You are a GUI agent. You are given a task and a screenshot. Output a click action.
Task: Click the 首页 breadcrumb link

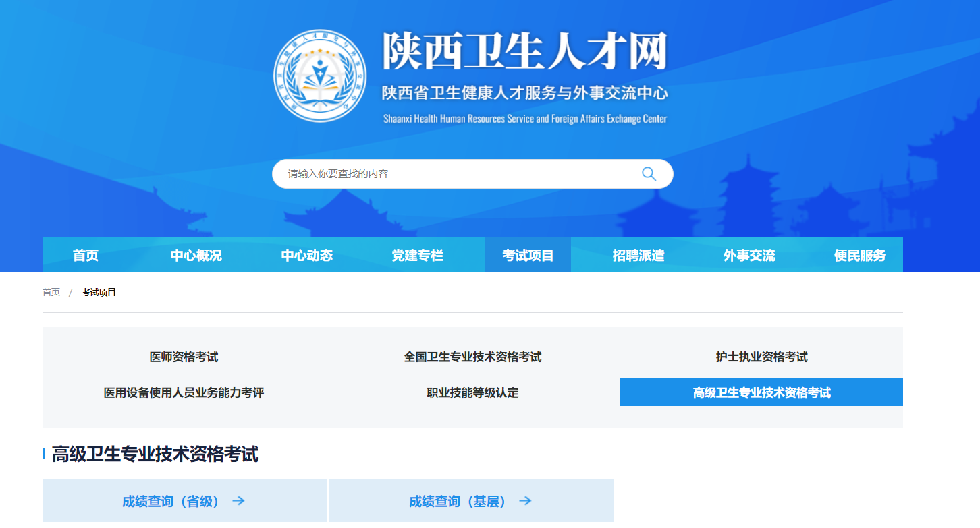point(51,292)
